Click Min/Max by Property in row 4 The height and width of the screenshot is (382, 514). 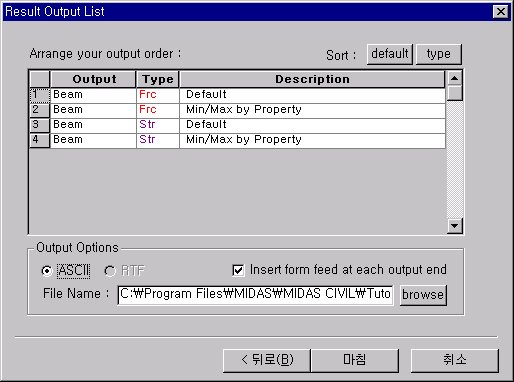tap(312, 140)
